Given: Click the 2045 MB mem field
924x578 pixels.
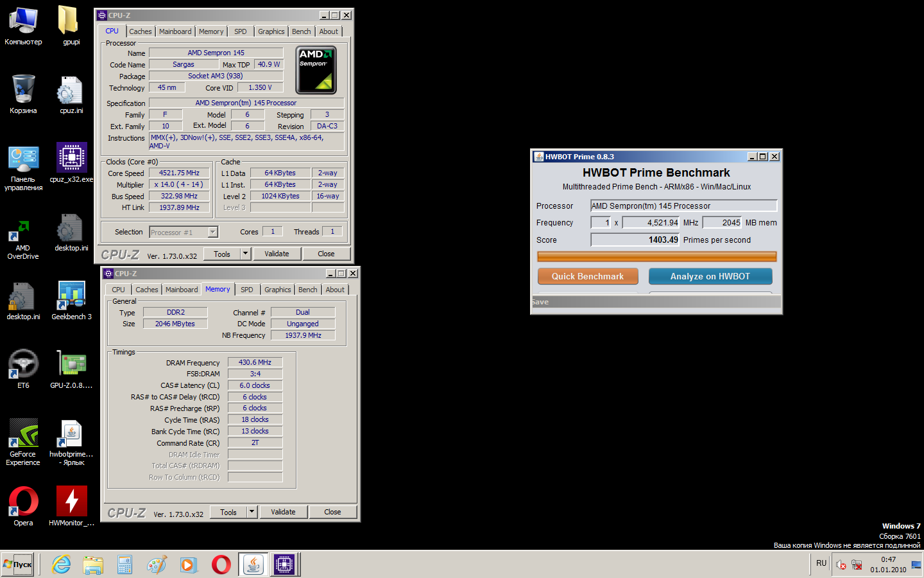Looking at the screenshot, I should [722, 222].
